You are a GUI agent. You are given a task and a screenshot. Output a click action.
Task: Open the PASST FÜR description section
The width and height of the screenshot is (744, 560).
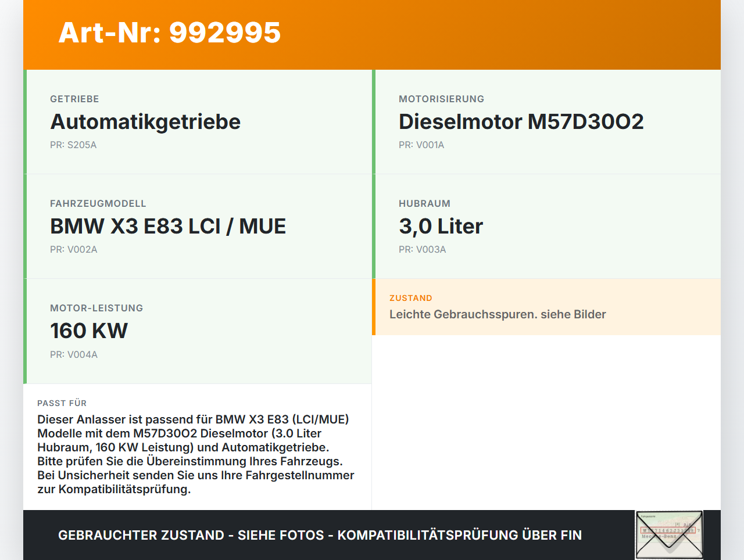pos(198,447)
